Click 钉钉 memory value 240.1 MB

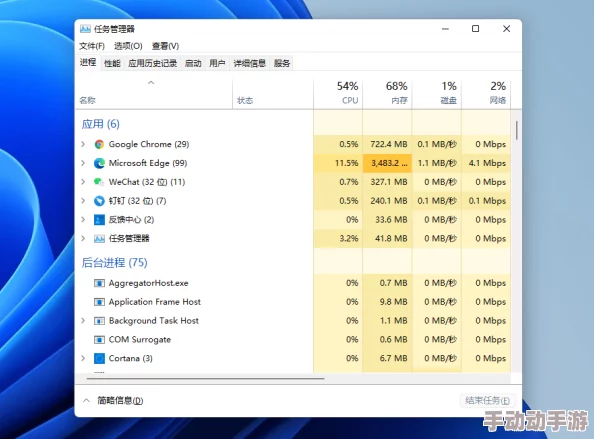(x=389, y=201)
